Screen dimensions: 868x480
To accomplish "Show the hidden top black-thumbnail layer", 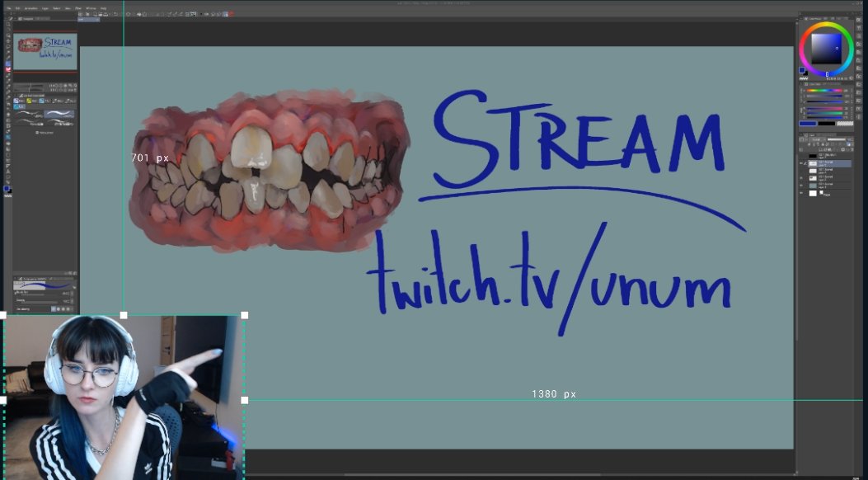I will (801, 156).
